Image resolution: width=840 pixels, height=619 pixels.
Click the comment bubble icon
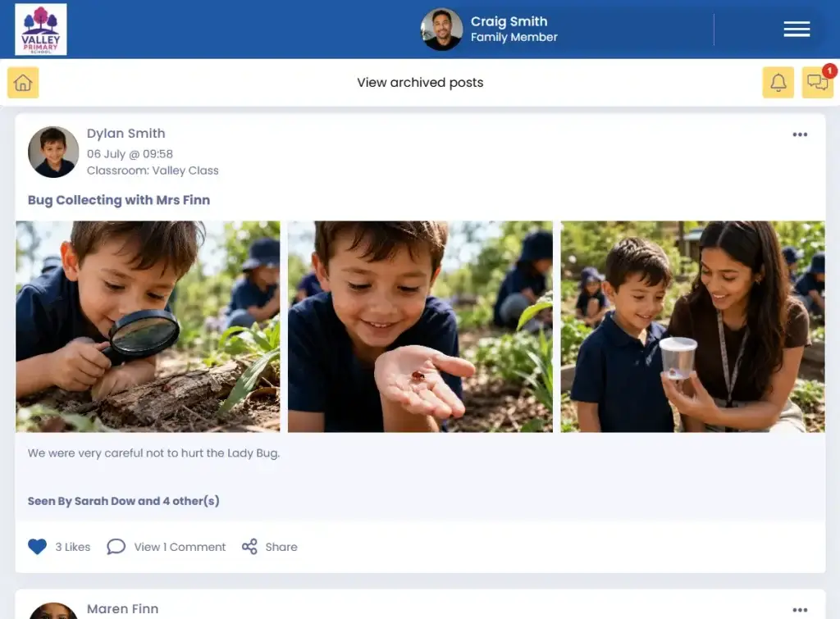[116, 547]
